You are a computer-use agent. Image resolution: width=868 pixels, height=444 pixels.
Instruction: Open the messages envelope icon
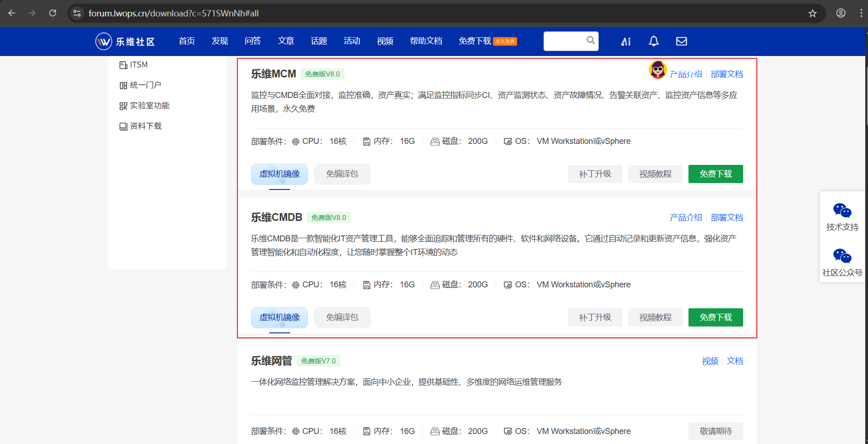[681, 41]
